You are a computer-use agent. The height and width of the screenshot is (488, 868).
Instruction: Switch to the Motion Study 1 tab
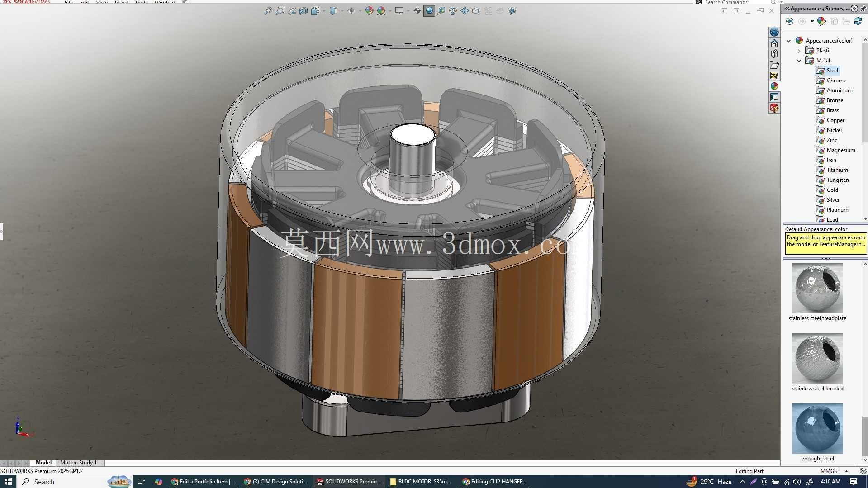[x=78, y=463]
